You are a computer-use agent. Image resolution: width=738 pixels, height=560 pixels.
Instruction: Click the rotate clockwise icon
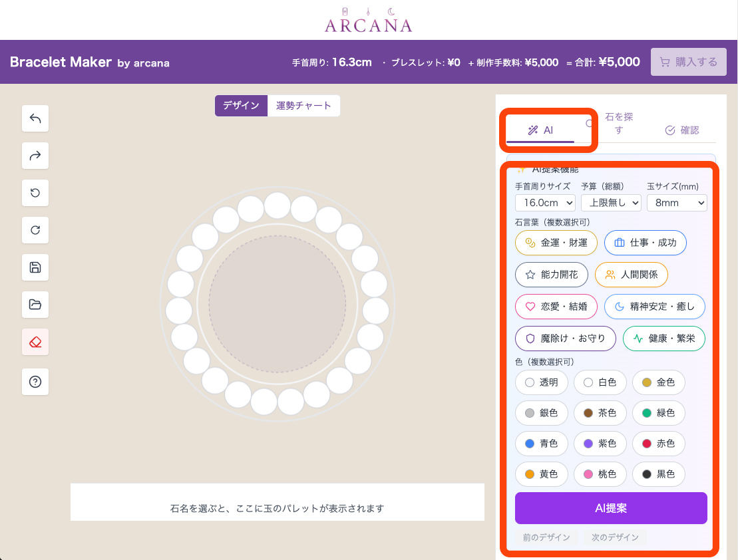coord(35,230)
